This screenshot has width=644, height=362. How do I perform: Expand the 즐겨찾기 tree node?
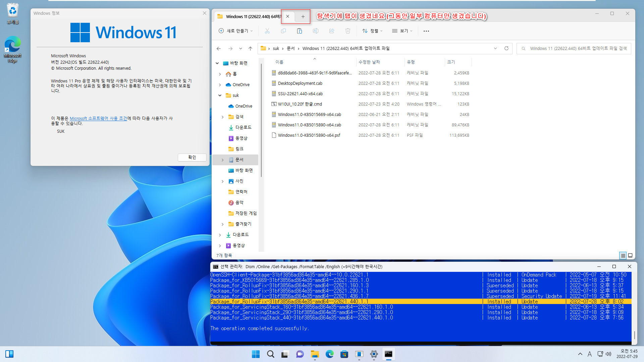[223, 224]
